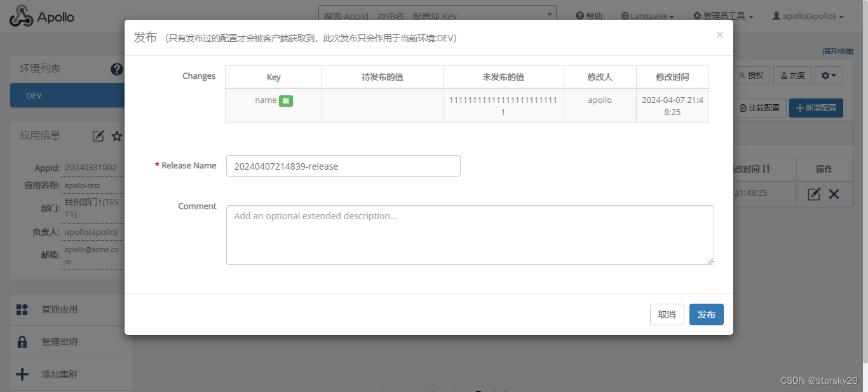Click the 取消 cancel button

pyautogui.click(x=667, y=314)
